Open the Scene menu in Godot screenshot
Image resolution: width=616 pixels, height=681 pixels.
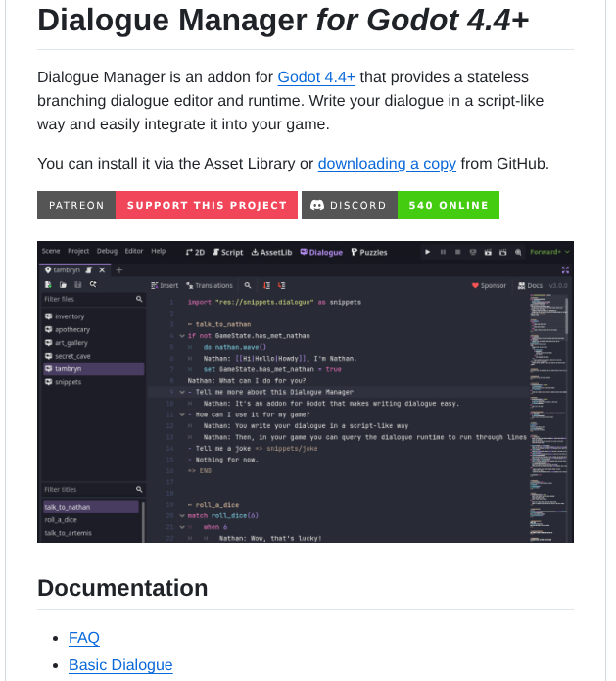click(51, 251)
